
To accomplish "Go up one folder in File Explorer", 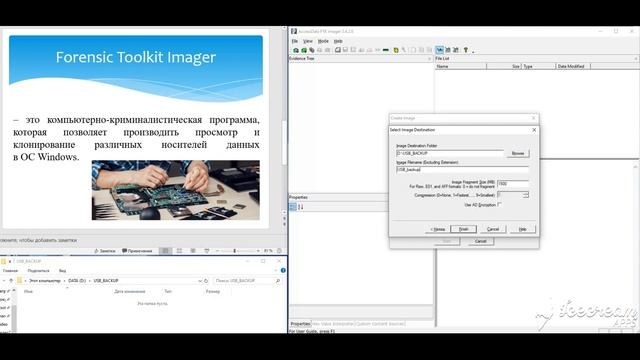I will [x=11, y=281].
